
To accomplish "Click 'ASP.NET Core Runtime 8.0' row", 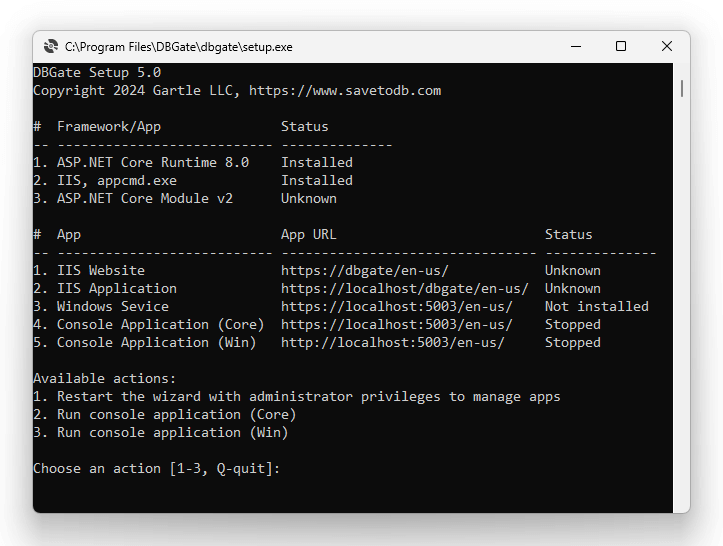I will [153, 163].
